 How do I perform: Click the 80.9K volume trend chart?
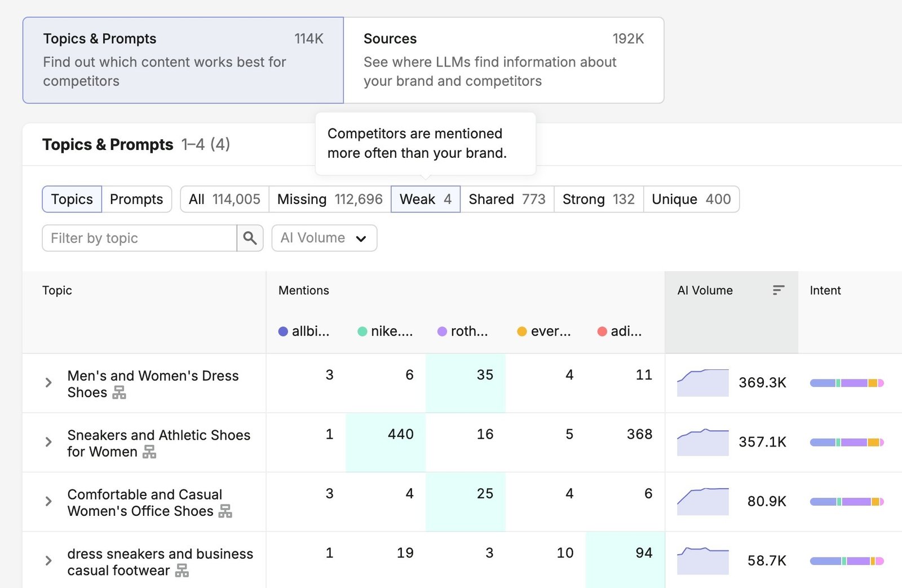click(x=702, y=501)
